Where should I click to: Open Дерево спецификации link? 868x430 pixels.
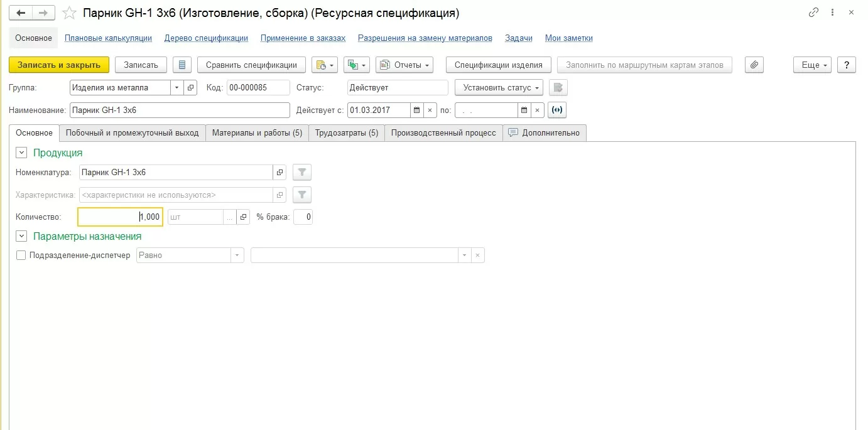(206, 38)
